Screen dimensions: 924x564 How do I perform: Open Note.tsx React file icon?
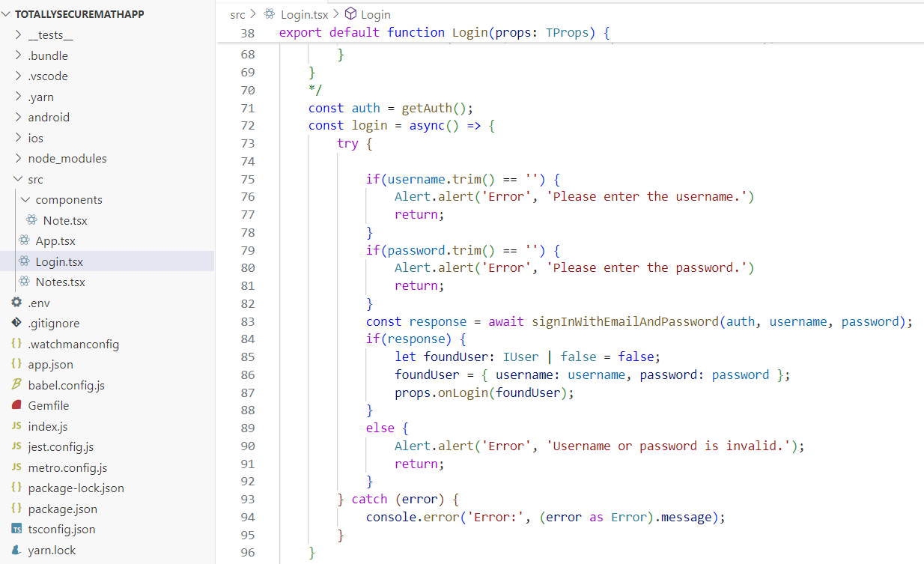pyautogui.click(x=31, y=220)
